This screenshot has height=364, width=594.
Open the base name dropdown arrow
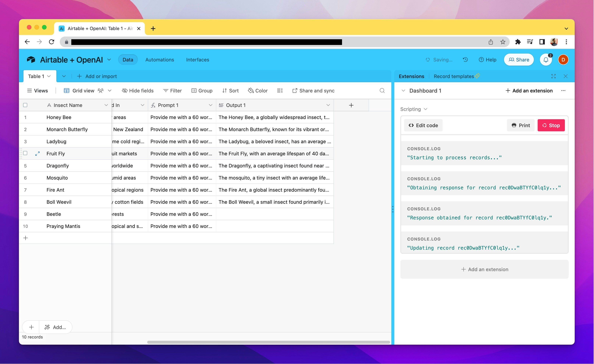(109, 60)
